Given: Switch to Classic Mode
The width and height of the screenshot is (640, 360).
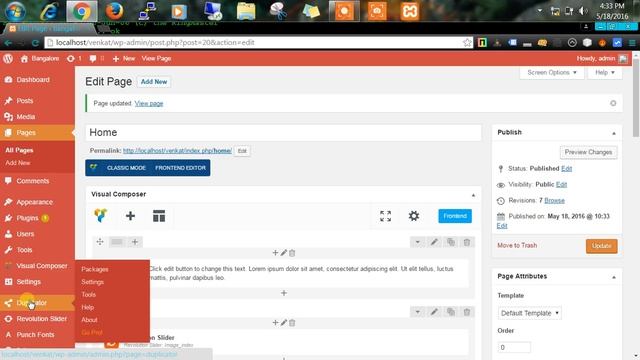Looking at the screenshot, I should click(126, 168).
